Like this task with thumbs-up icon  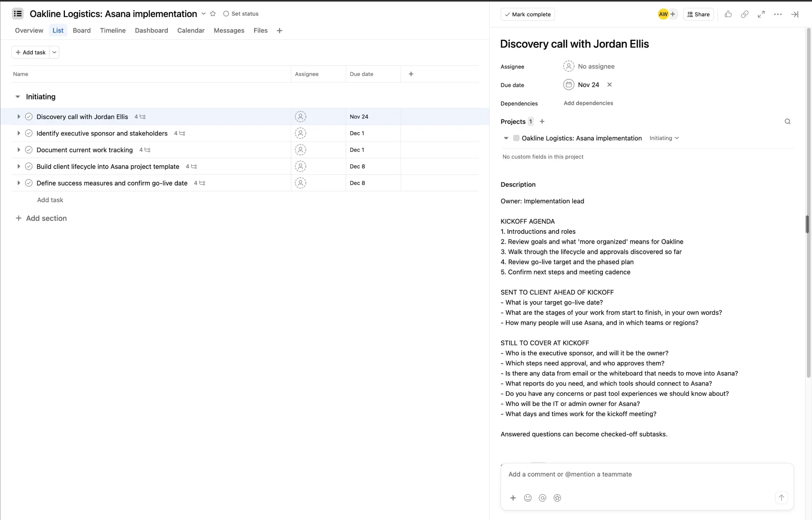[728, 14]
